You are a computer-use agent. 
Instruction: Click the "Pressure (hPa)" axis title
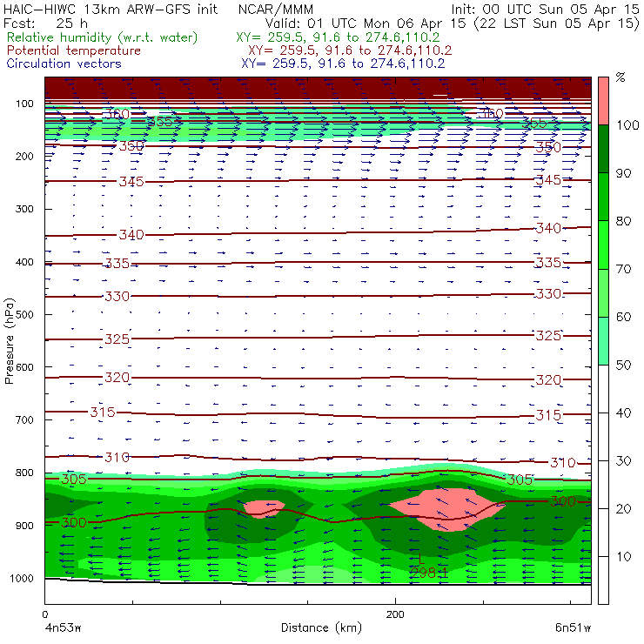(x=10, y=341)
